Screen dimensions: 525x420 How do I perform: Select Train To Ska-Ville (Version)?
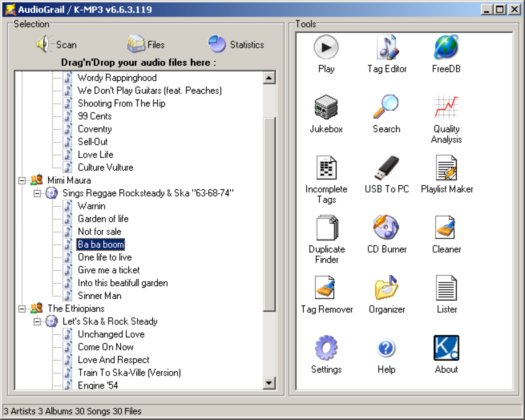point(129,372)
